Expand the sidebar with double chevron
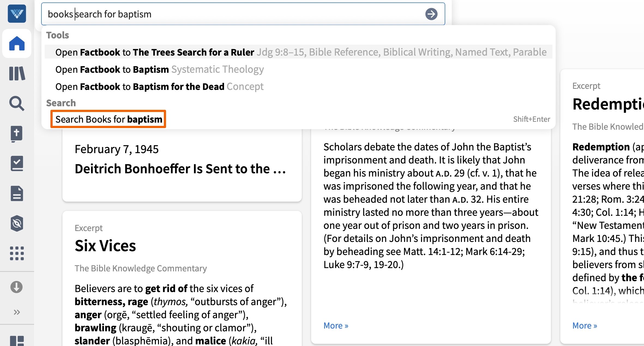This screenshot has width=644, height=346. 17,312
